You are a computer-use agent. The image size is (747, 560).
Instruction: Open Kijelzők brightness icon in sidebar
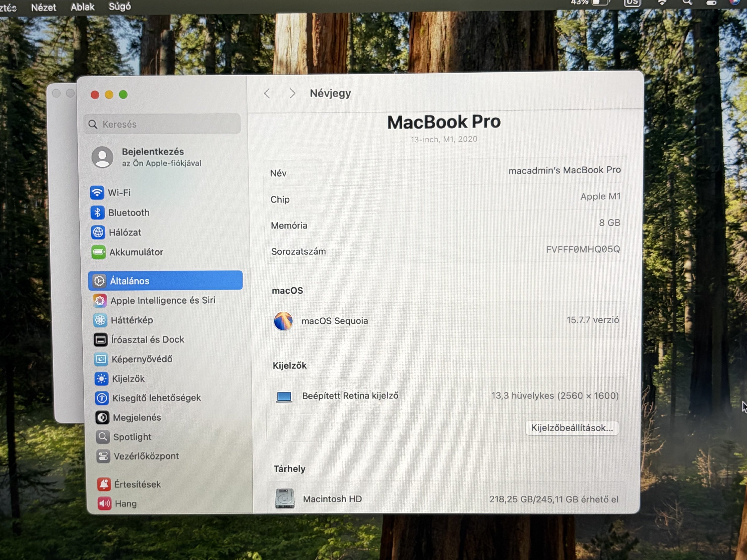tap(101, 379)
